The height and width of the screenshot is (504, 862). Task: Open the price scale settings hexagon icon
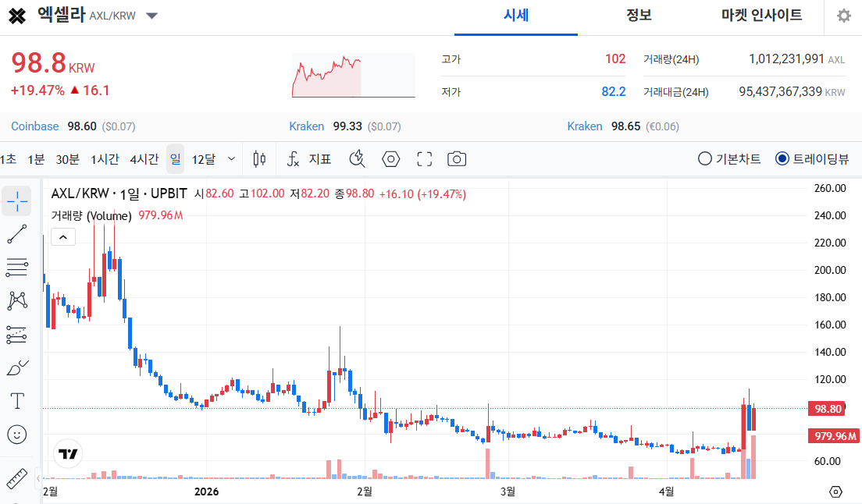click(835, 492)
